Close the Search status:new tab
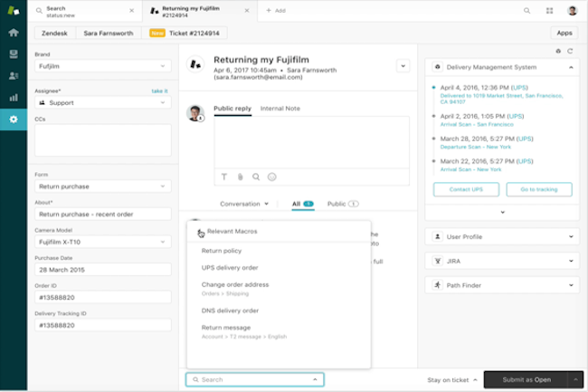The image size is (588, 392). [x=131, y=11]
